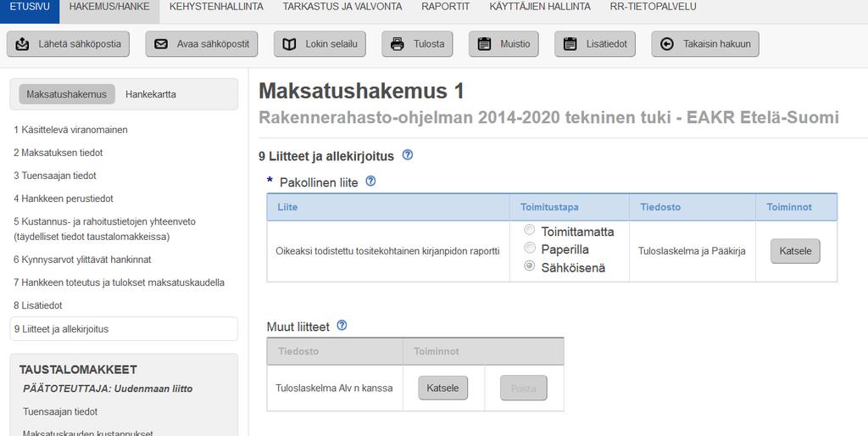Go to 5 Kustannus- ja rahoitustietojen yhteenveto
The image size is (868, 436).
click(104, 229)
